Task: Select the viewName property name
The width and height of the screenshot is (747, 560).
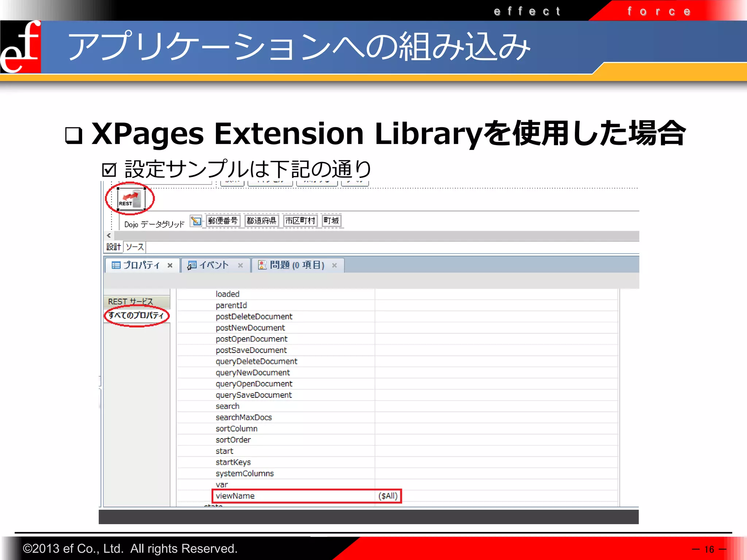Action: 235,496
